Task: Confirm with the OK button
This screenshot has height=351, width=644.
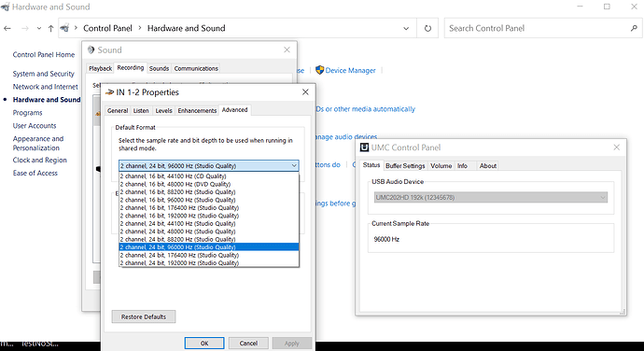Action: 204,344
